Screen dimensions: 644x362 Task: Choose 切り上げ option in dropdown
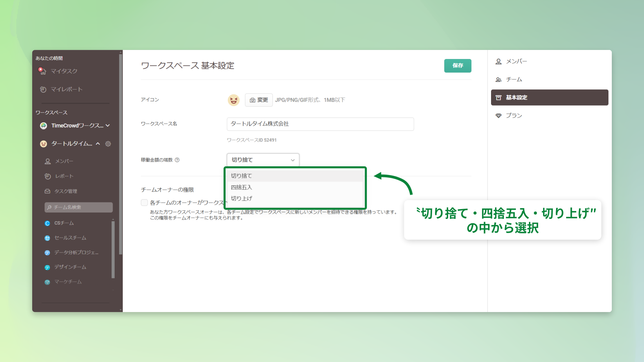click(x=241, y=198)
